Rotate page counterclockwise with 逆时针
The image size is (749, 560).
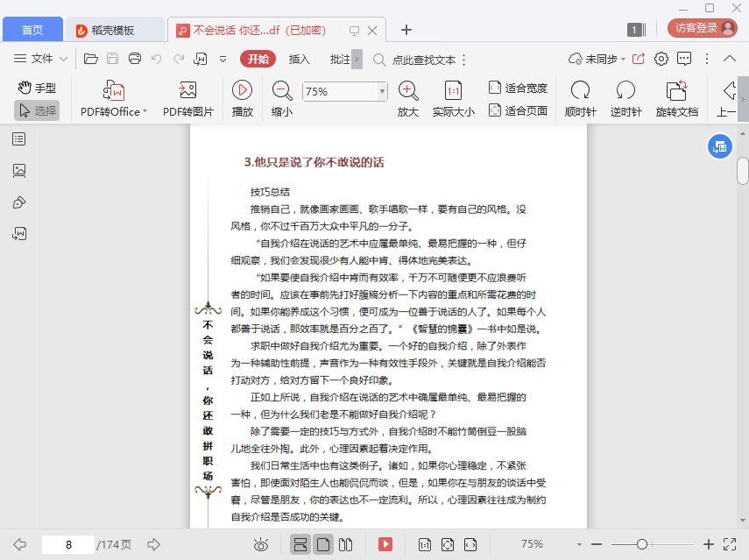[625, 90]
